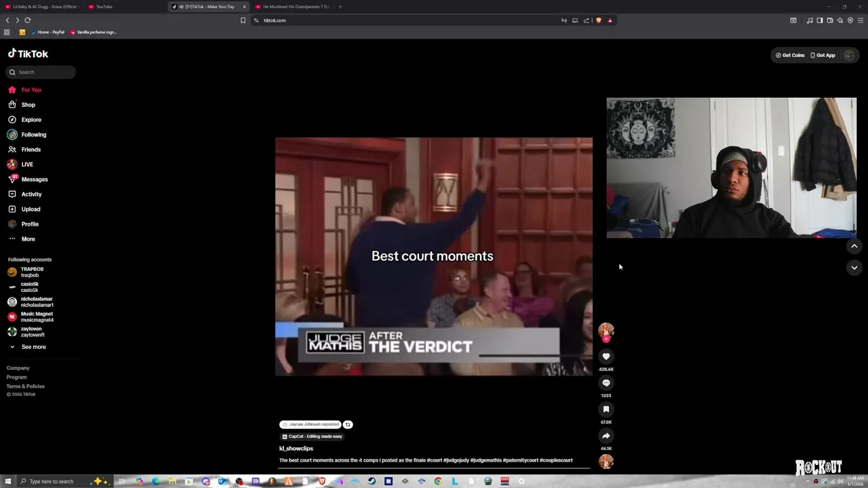Open Music Magnet's account
The width and height of the screenshot is (868, 488).
point(31,317)
